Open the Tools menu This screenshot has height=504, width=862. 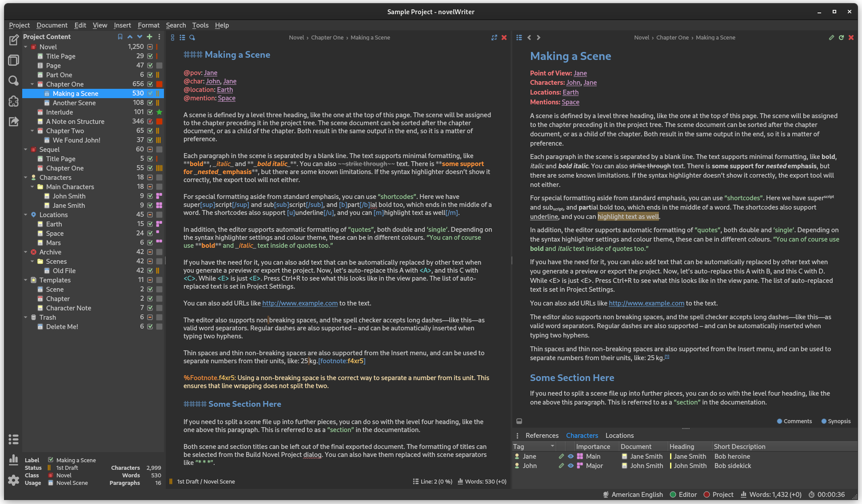point(200,25)
